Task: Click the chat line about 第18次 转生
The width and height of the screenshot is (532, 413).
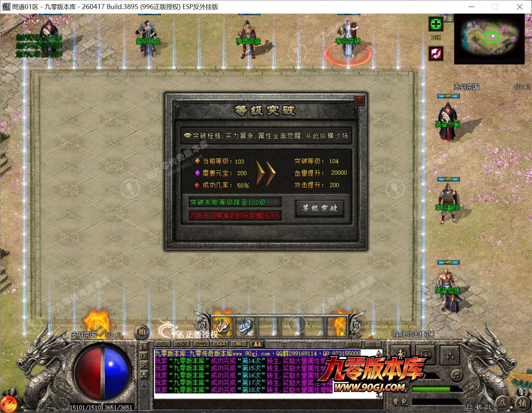Action: [243, 390]
